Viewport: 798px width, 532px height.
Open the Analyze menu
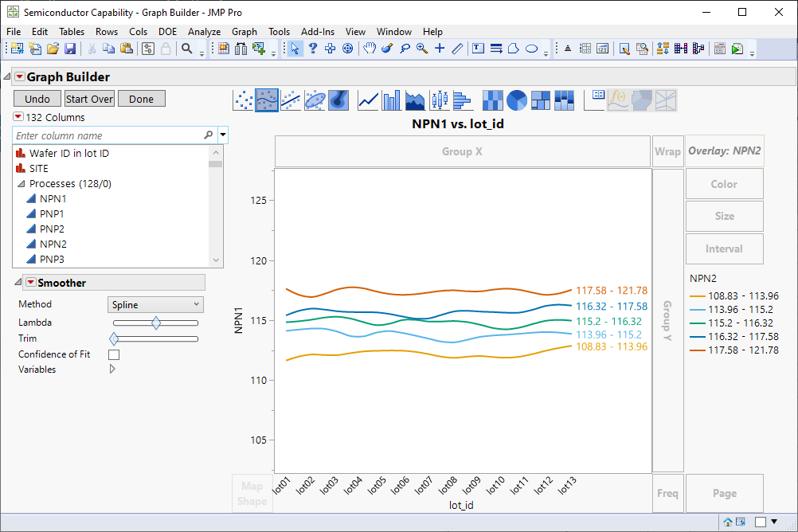204,32
